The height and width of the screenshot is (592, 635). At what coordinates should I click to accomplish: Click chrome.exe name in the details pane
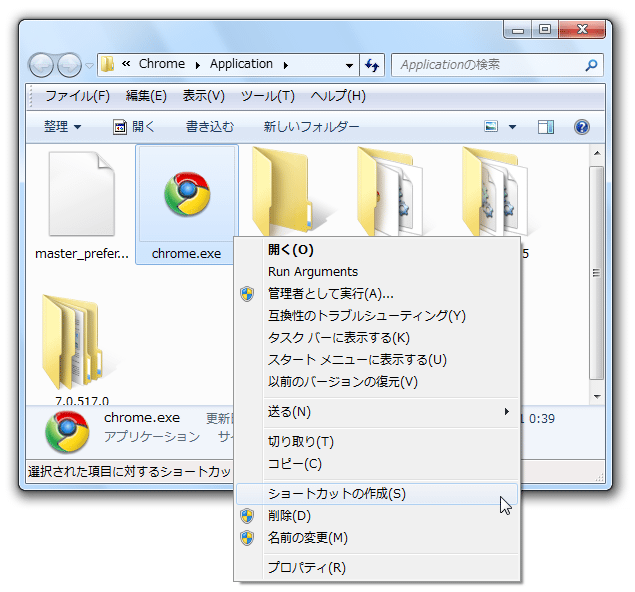coord(142,417)
